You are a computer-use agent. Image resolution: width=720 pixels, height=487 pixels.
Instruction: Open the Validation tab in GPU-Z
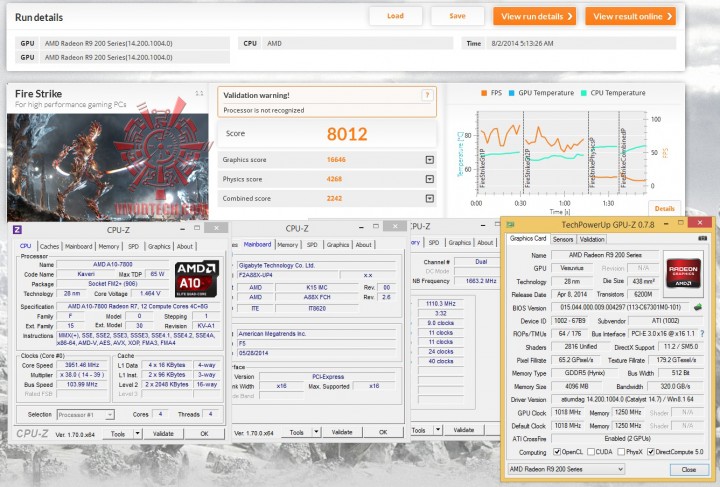pos(592,239)
